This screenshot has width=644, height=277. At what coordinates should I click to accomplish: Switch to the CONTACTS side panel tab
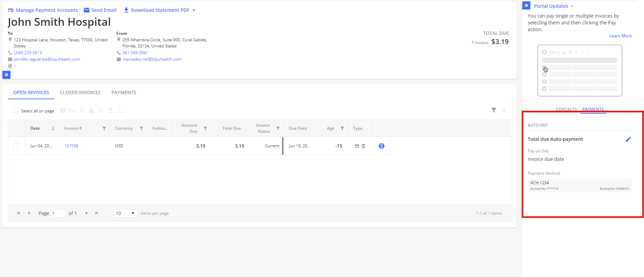tap(566, 109)
